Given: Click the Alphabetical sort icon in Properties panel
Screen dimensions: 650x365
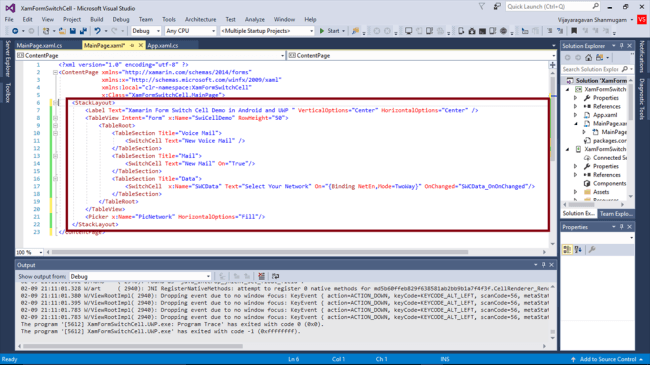Looking at the screenshot, I should point(578,249).
